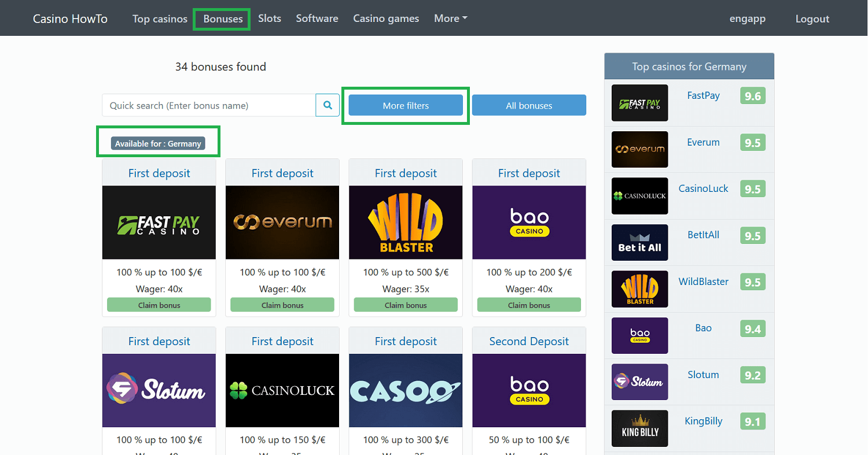
Task: Go to Top casinos page
Action: tap(160, 19)
